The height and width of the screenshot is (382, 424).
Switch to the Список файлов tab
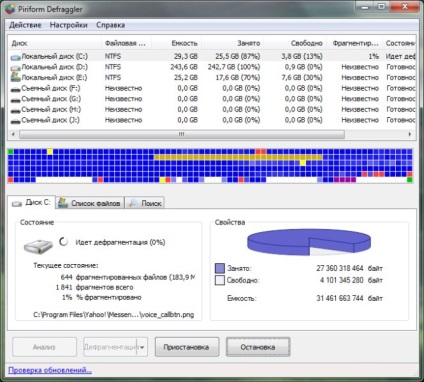(90, 203)
